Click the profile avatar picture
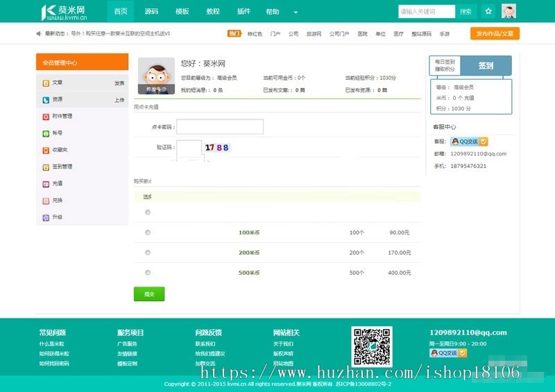The height and width of the screenshot is (392, 555). [156, 76]
